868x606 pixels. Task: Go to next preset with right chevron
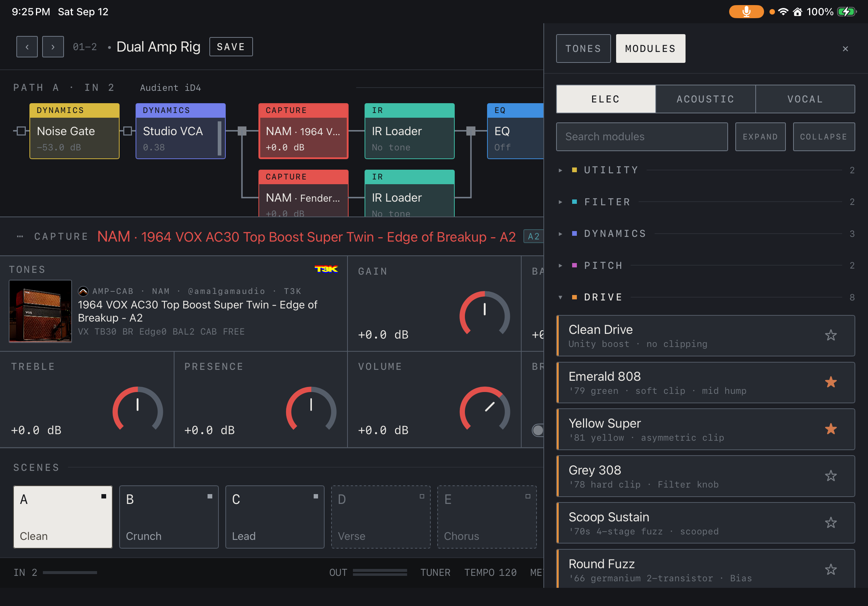[53, 47]
